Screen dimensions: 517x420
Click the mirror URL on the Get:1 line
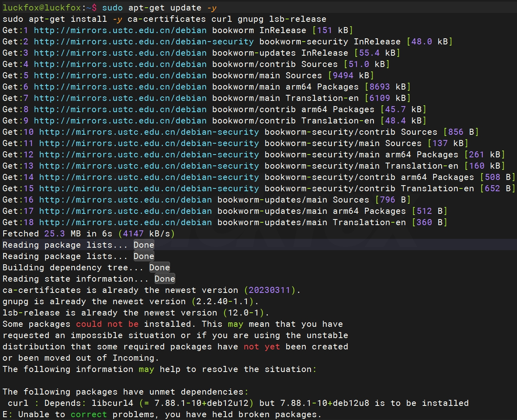[x=120, y=30]
